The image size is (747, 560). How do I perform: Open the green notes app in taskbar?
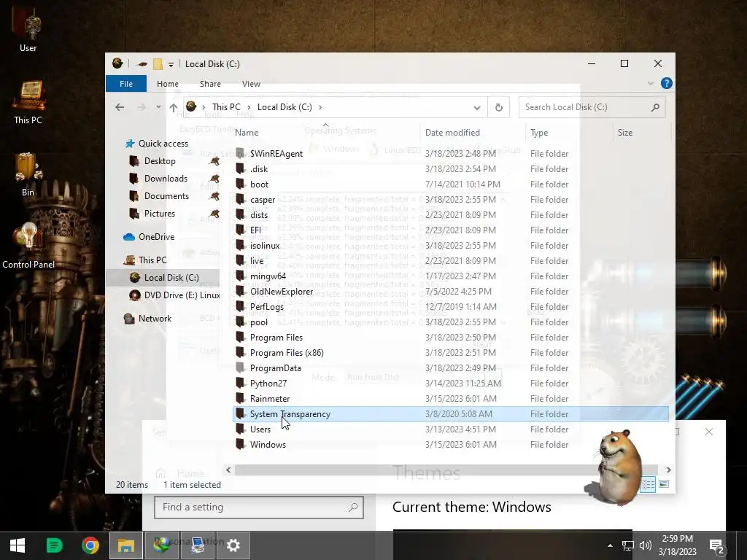click(x=54, y=545)
